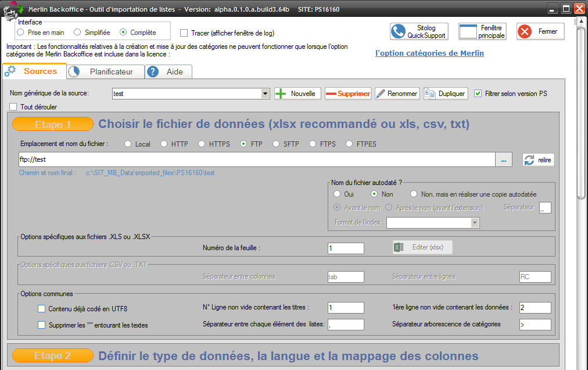Click the first data line field
This screenshot has width=588, height=370.
(535, 308)
